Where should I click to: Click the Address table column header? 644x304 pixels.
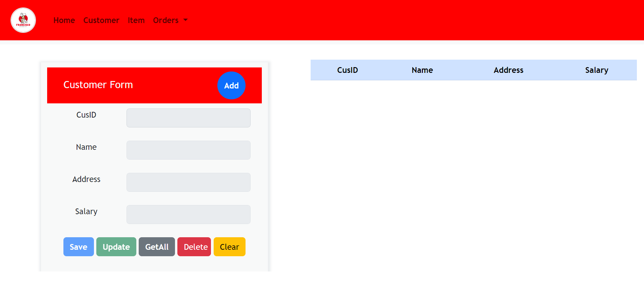[508, 70]
